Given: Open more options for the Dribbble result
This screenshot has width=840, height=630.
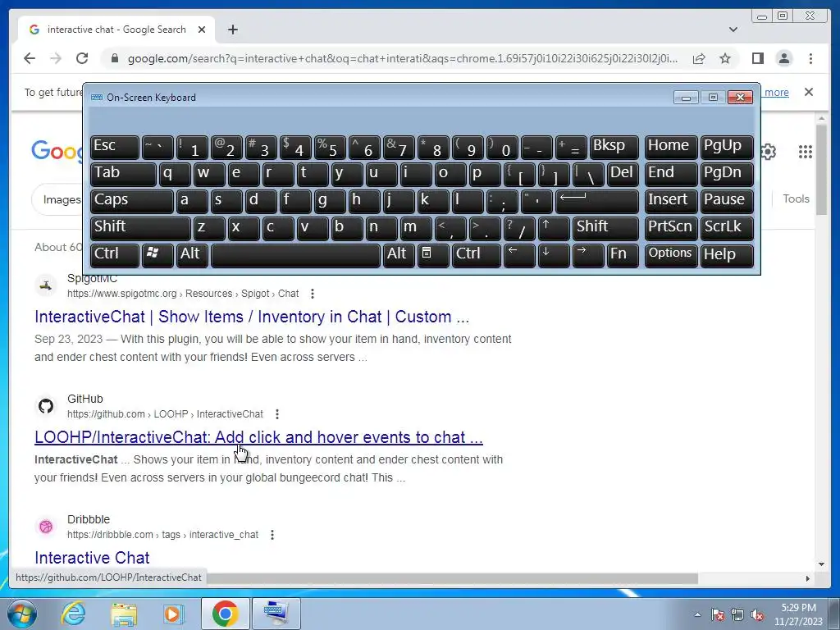Looking at the screenshot, I should 272,535.
